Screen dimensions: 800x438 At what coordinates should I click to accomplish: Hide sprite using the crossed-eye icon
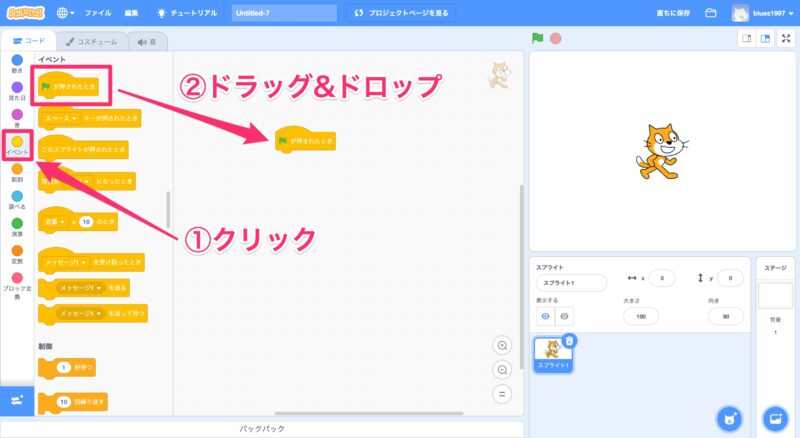pyautogui.click(x=564, y=315)
